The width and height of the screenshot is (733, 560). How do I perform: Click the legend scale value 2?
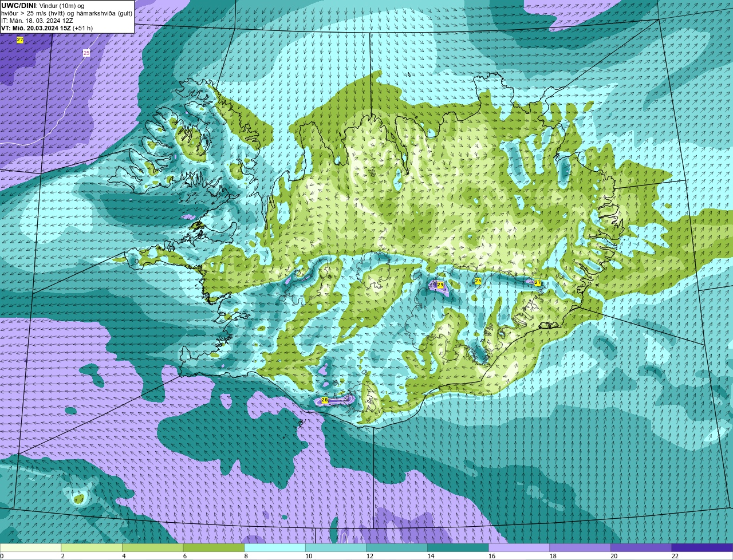tap(62, 556)
